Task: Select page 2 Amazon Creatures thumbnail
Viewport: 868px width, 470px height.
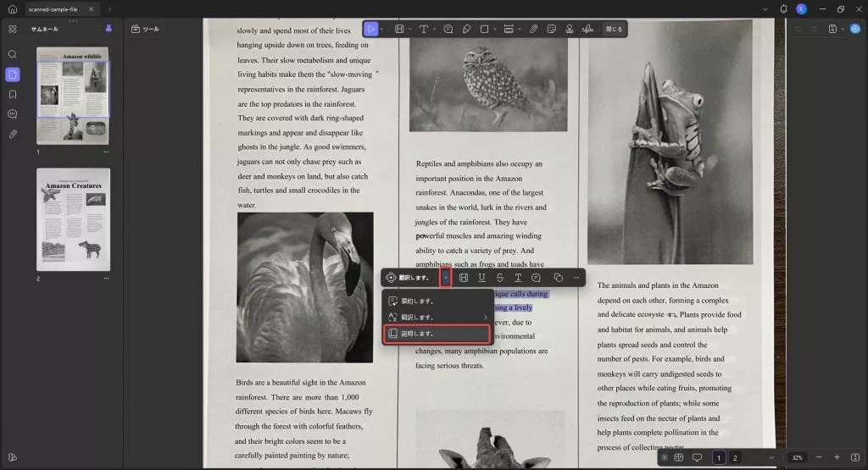Action: [73, 219]
